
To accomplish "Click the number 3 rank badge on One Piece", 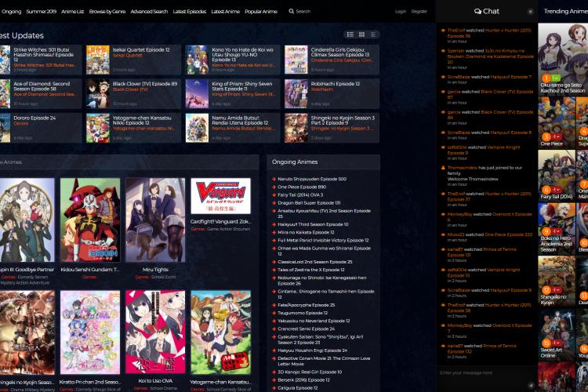I will 546,137.
